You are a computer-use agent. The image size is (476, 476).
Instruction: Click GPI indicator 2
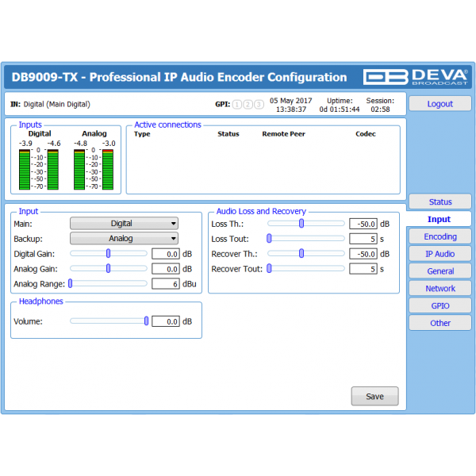coord(248,105)
